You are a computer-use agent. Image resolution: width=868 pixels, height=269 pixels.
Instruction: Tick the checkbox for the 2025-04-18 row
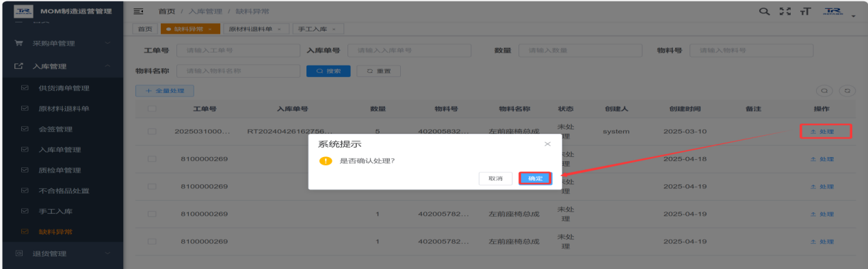[x=152, y=158]
